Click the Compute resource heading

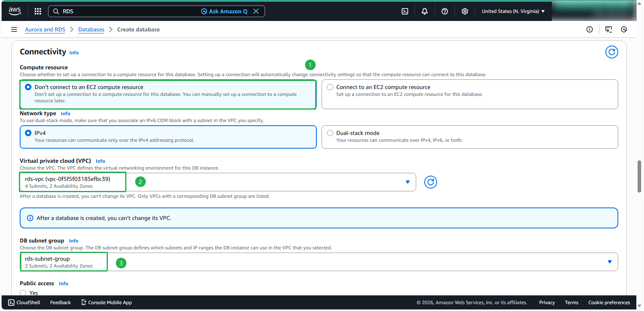(x=44, y=67)
